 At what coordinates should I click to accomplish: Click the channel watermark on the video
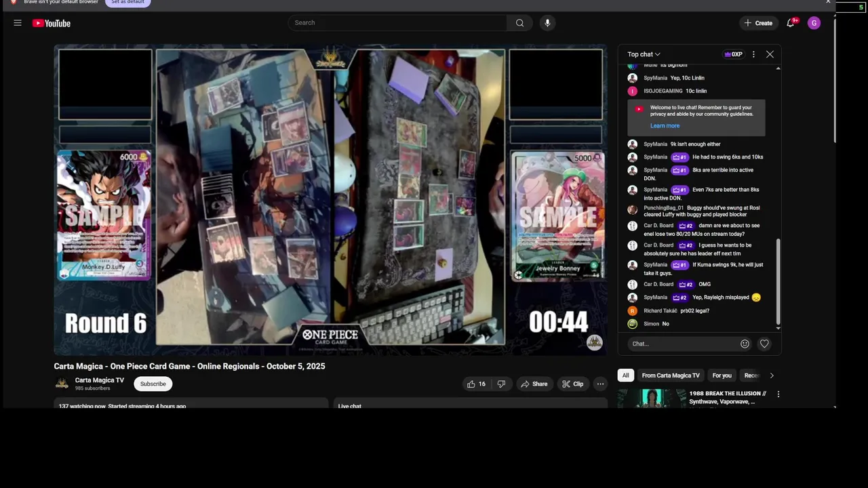(595, 342)
